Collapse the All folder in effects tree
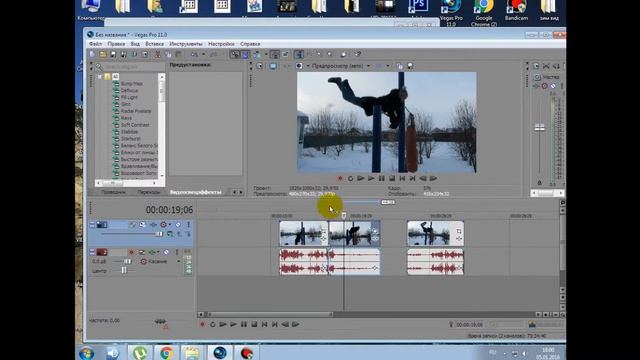 click(x=100, y=77)
